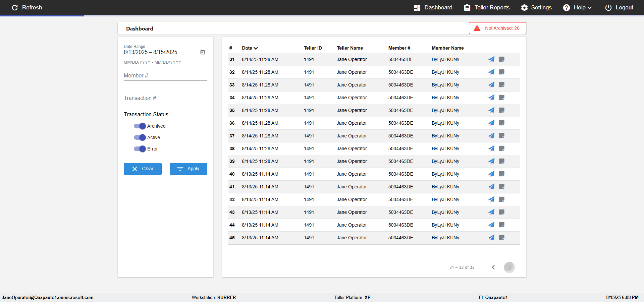The image size is (644, 302).
Task: Open Teller Reports page
Action: (x=487, y=7)
